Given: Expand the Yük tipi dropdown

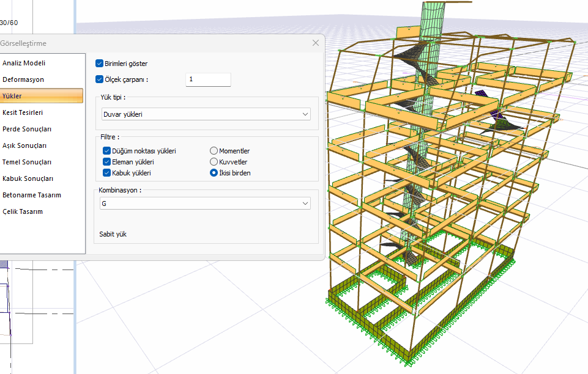Looking at the screenshot, I should [206, 114].
